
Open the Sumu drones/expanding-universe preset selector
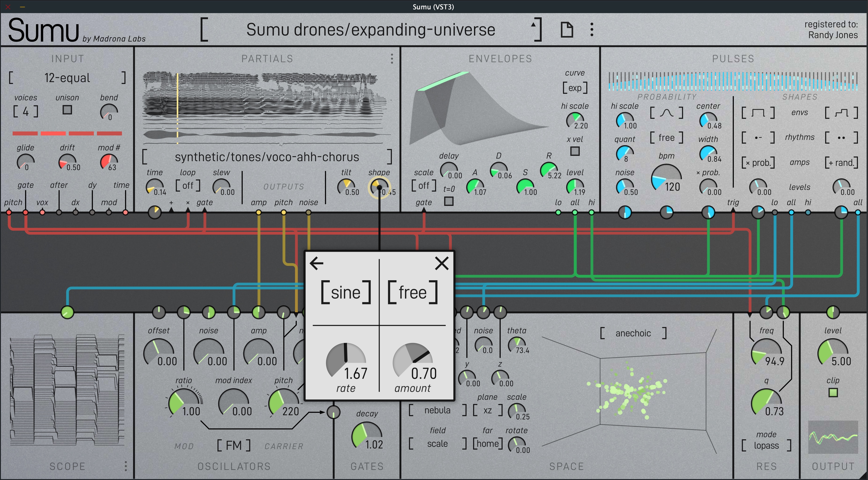click(x=371, y=30)
